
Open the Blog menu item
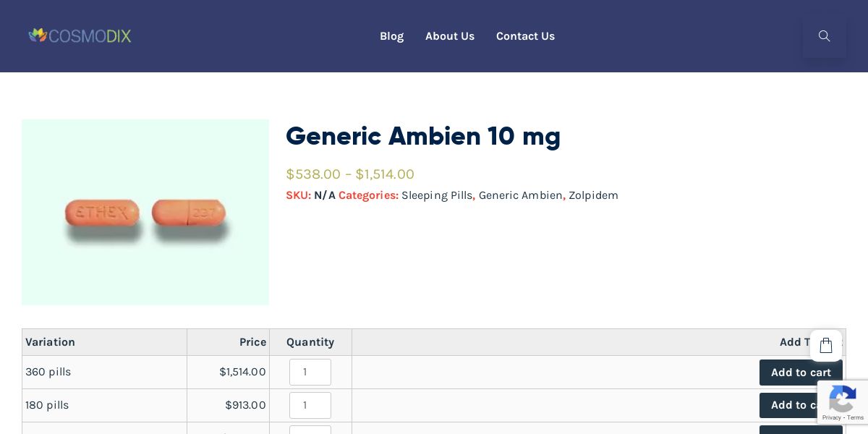tap(391, 36)
